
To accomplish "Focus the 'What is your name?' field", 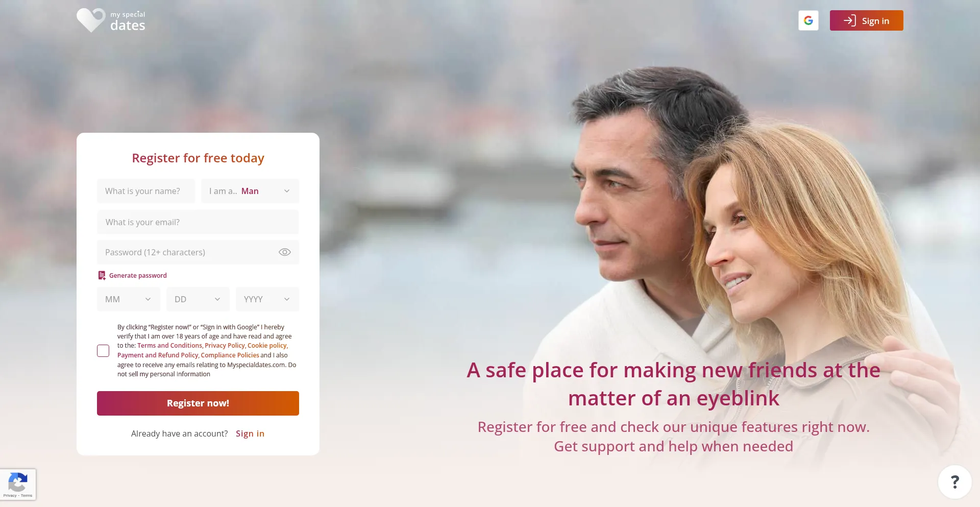I will 146,191.
